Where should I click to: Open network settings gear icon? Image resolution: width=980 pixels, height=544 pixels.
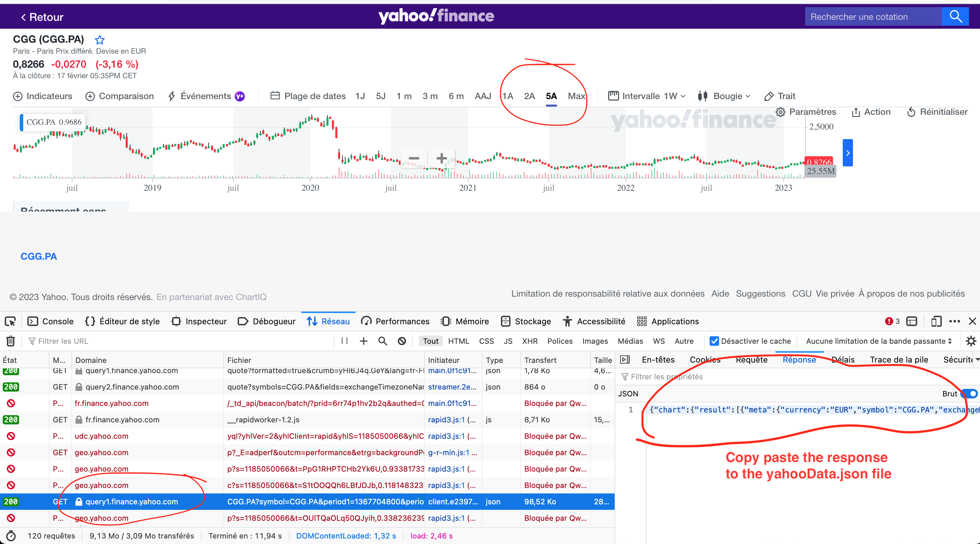click(970, 341)
